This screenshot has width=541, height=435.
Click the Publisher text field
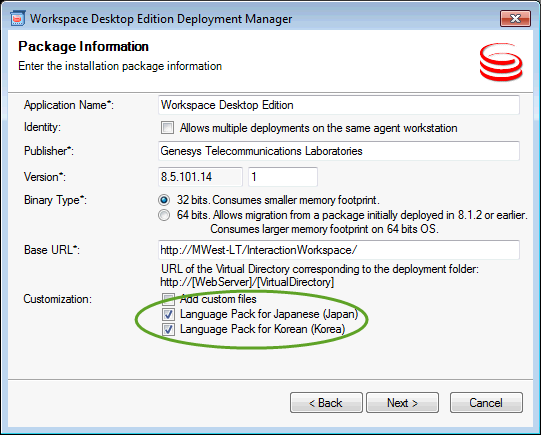click(x=339, y=151)
